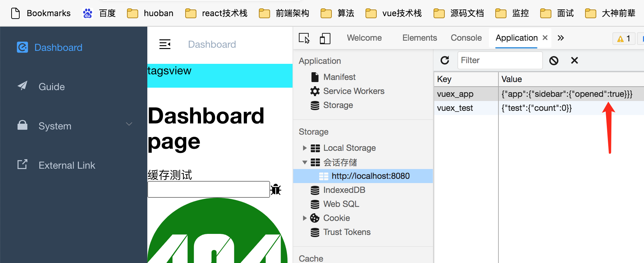
Task: Focus the 缓存测试 text input
Action: [x=209, y=189]
